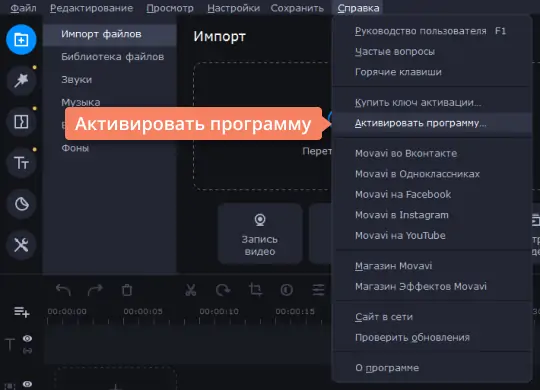Open the Filters magic wand icon
Screen dimensions: 540x390
tap(21, 81)
